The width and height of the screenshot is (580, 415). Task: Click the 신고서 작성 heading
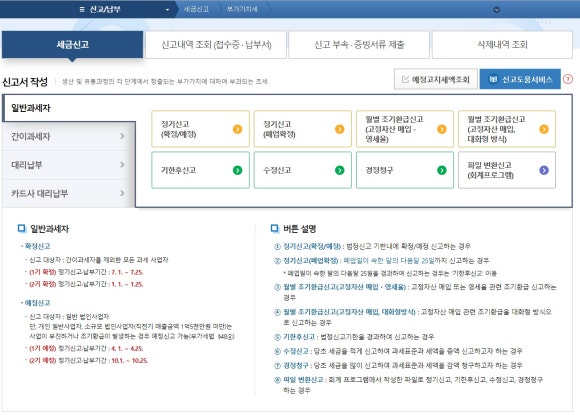(x=25, y=81)
